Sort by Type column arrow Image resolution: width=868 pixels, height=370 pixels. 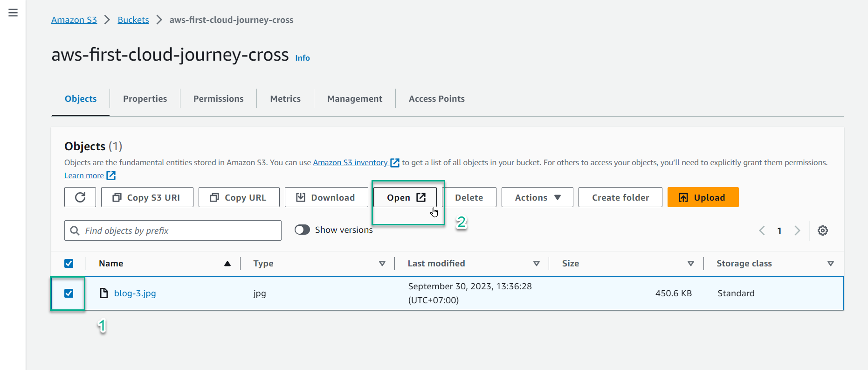pyautogui.click(x=382, y=264)
